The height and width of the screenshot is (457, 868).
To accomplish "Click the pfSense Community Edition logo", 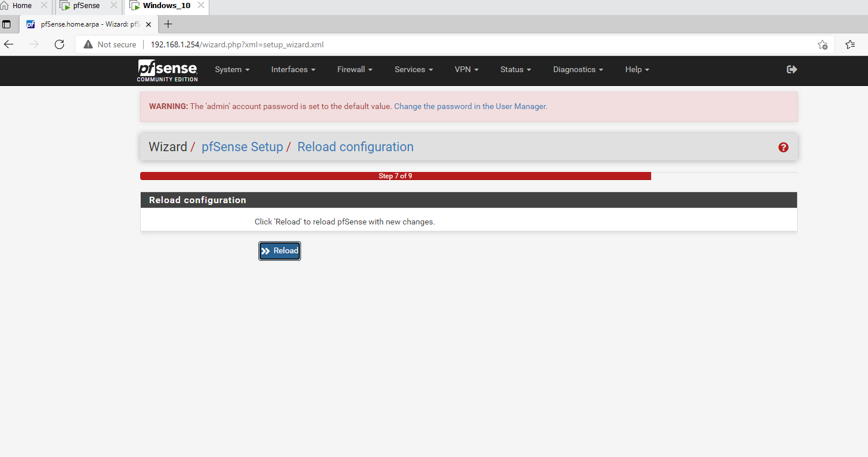I will (x=167, y=70).
